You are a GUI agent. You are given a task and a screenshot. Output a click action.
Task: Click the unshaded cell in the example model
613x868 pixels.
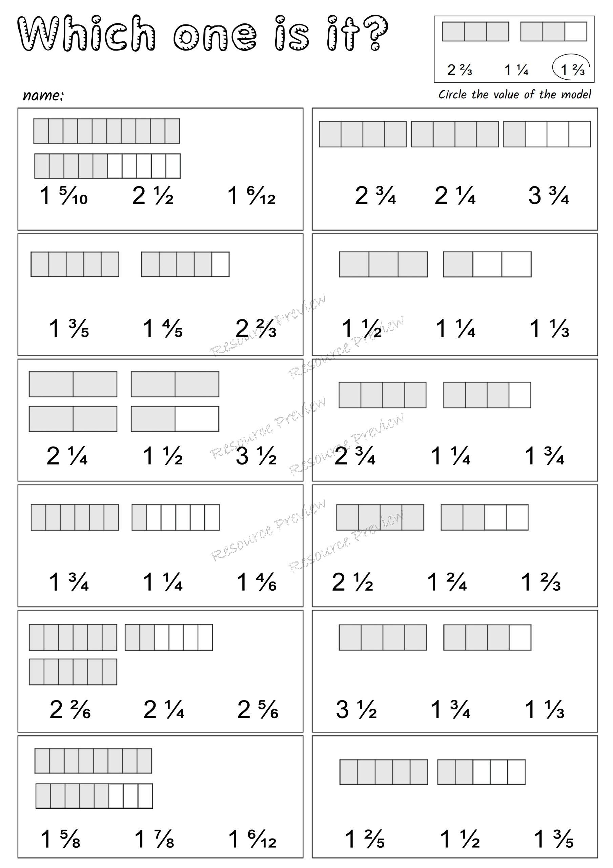[x=576, y=32]
